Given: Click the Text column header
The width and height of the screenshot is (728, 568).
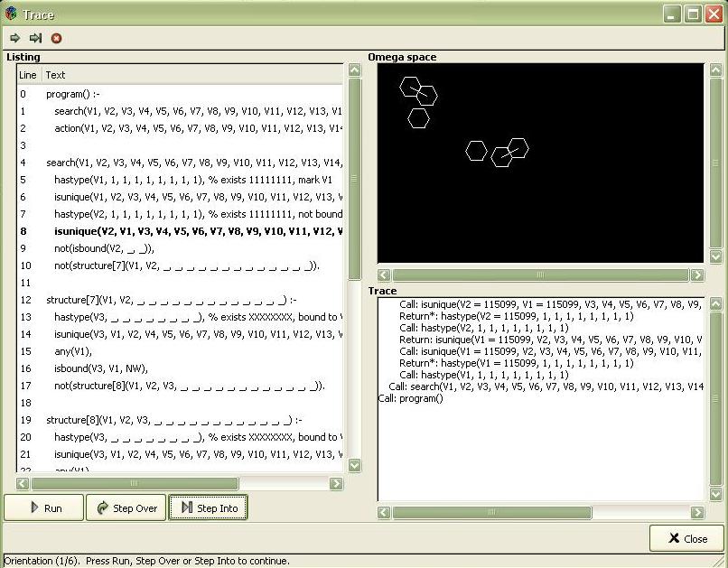Looking at the screenshot, I should [192, 75].
